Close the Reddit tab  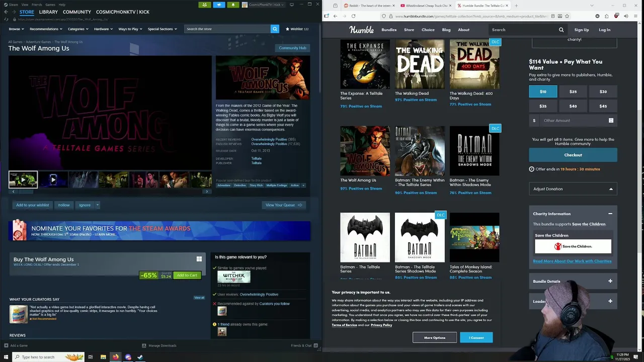pos(393,6)
